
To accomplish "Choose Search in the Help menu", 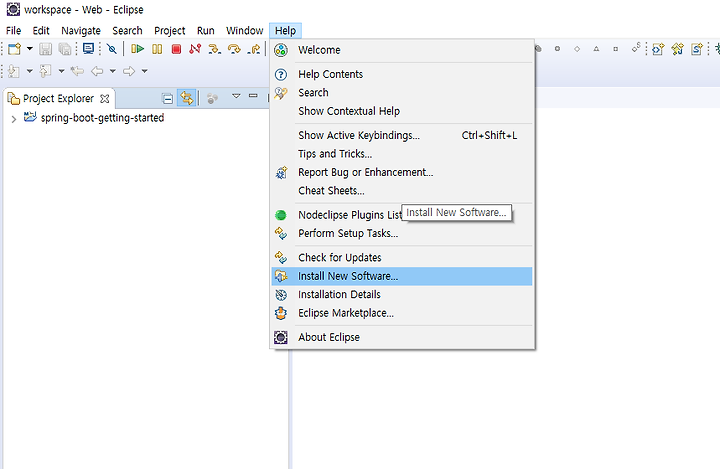I will coord(402,93).
